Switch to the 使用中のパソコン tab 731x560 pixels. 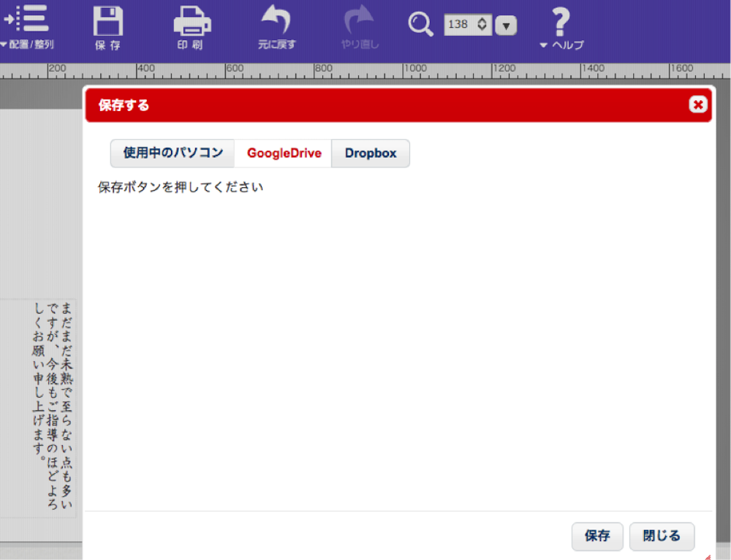[172, 153]
